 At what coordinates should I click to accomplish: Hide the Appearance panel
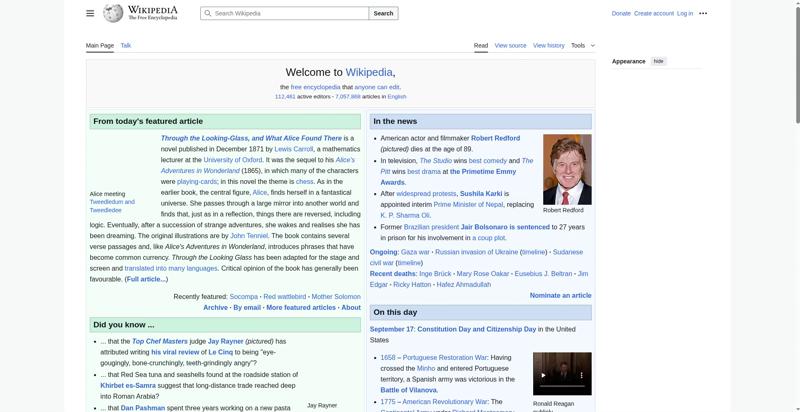659,61
